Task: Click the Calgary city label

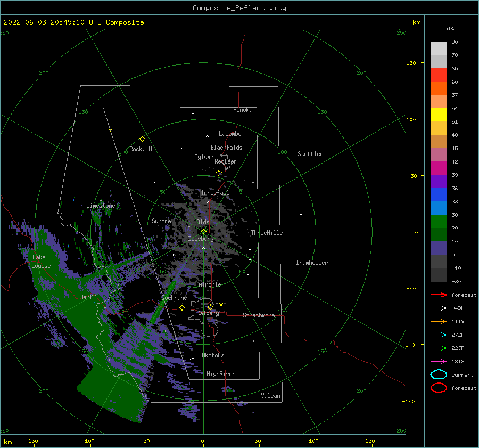Action: pyautogui.click(x=208, y=313)
